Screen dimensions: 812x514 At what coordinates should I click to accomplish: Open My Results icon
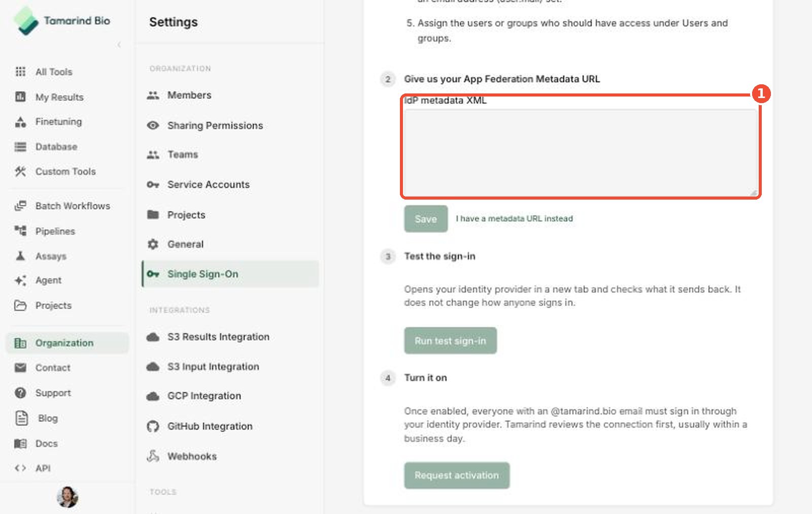(20, 97)
